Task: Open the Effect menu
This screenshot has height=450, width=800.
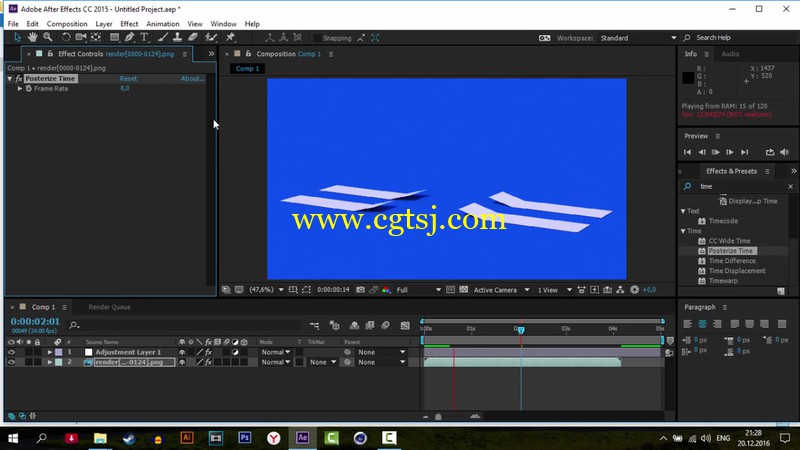Action: pos(129,24)
